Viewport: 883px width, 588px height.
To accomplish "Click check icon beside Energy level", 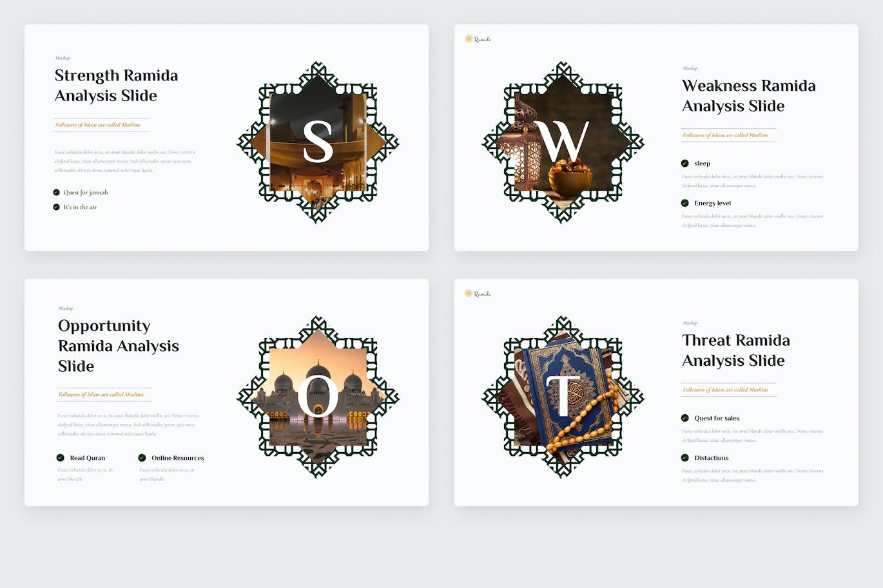I will pos(685,203).
